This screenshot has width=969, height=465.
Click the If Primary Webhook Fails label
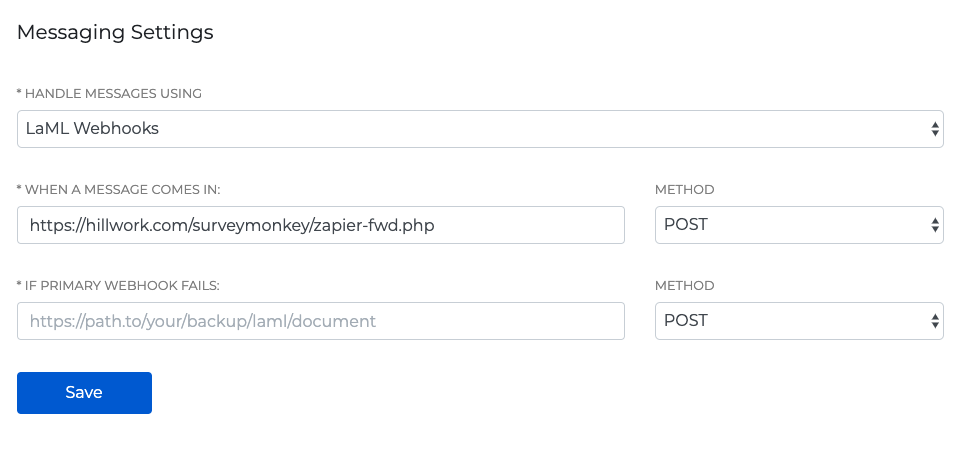(119, 286)
